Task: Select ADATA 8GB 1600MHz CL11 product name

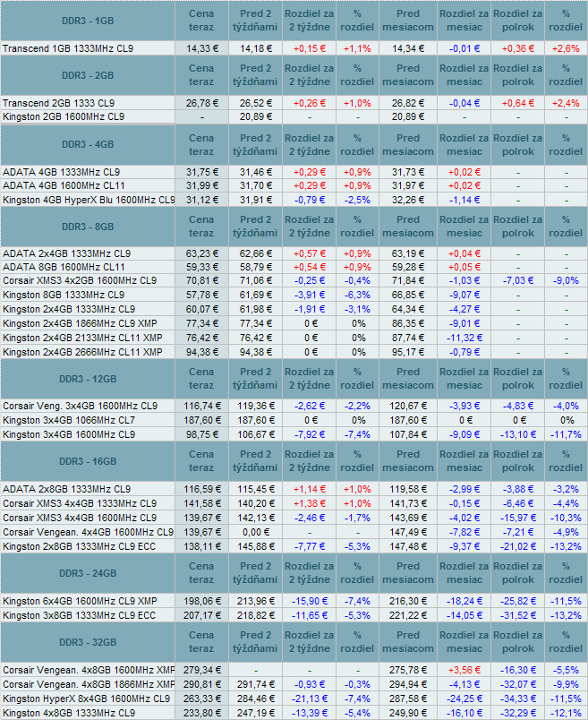Action: tap(64, 267)
